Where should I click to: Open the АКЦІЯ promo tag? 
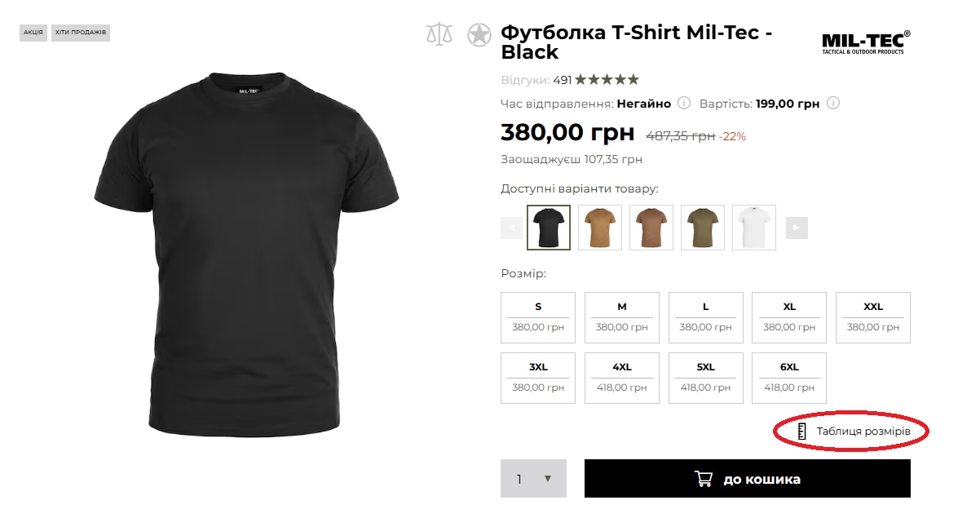33,33
